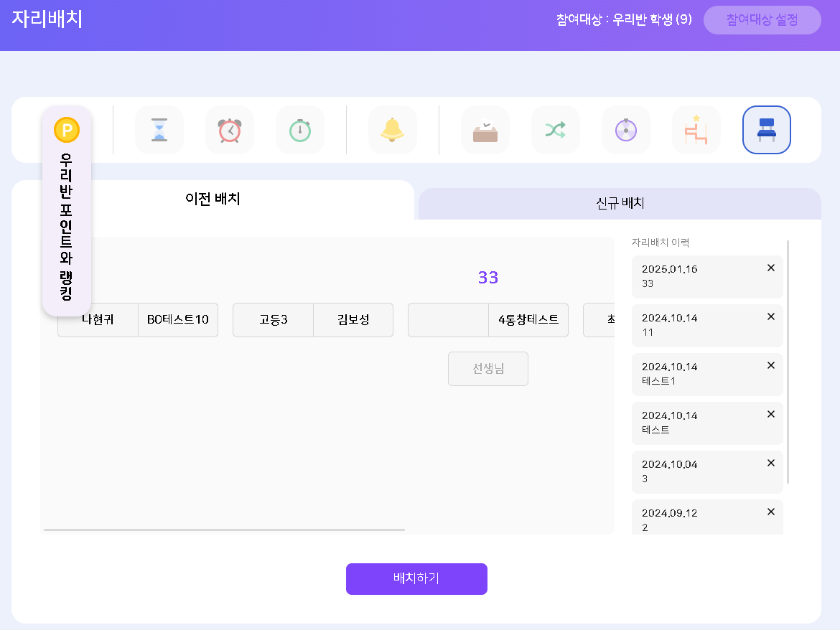Open the hourglass timer tool

click(159, 130)
